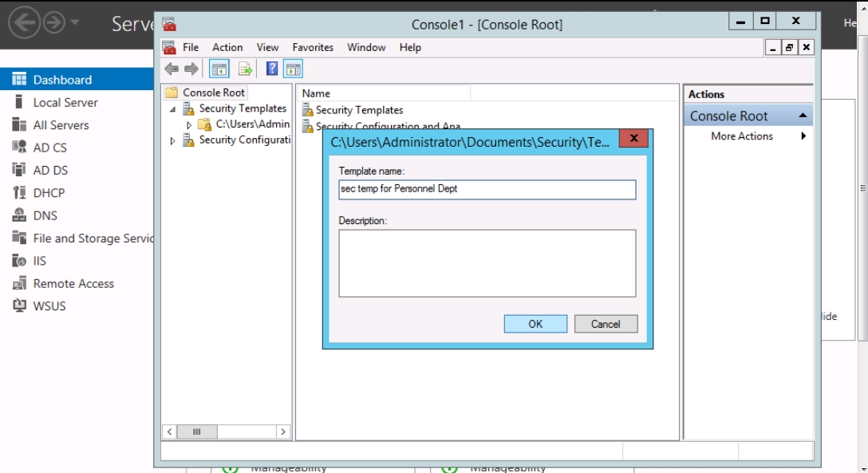Click the Forward arrow in the MMC toolbar
The width and height of the screenshot is (868, 473).
click(x=191, y=69)
